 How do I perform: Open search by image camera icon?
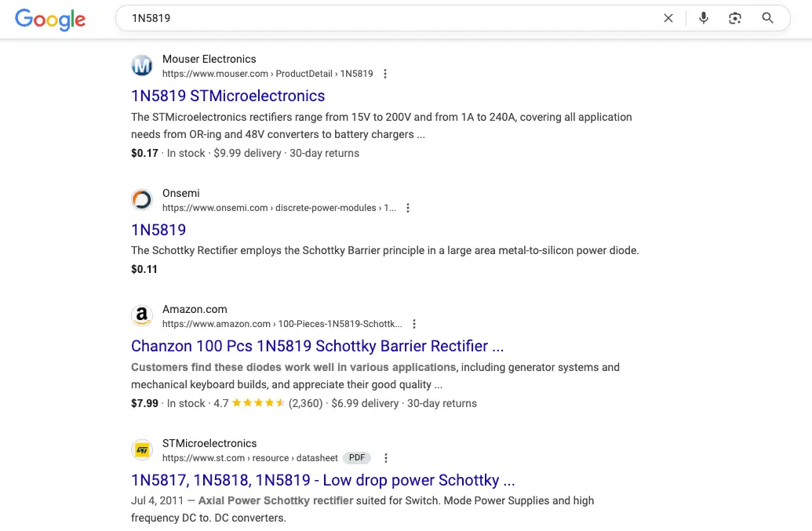point(735,18)
